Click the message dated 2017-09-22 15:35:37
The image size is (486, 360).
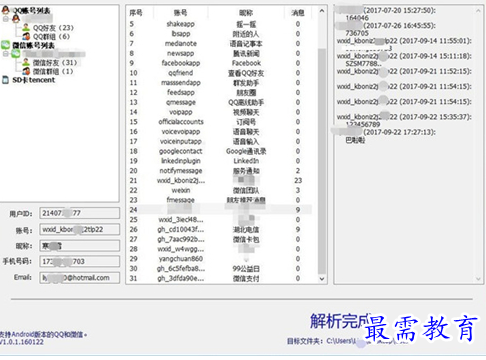pos(404,117)
